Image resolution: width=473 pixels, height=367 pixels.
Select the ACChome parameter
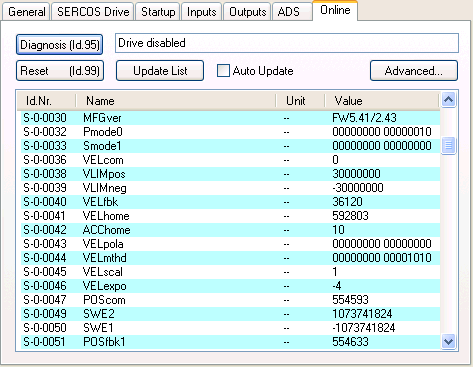pos(107,230)
